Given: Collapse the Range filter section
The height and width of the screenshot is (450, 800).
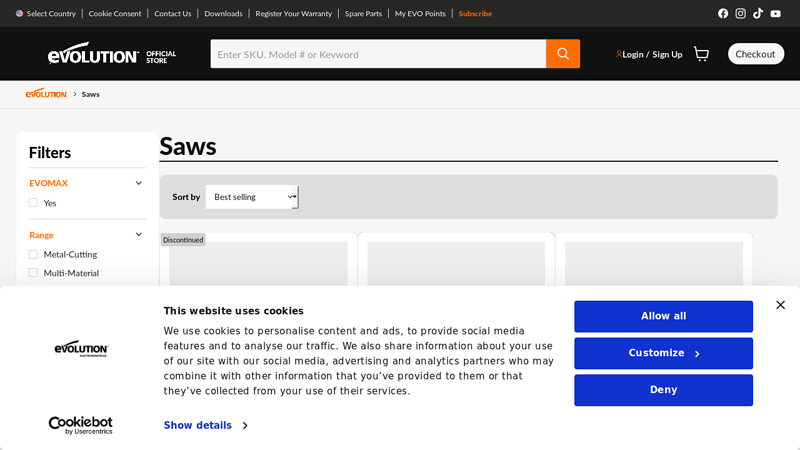Looking at the screenshot, I should 139,235.
